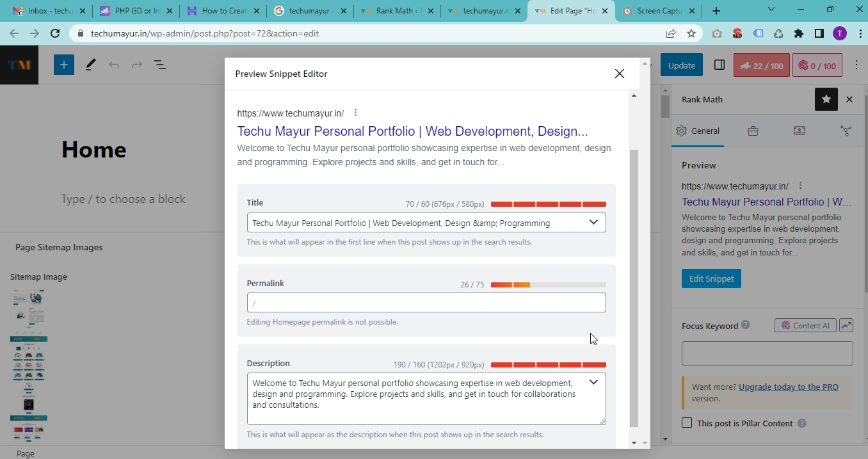Open the snippet preview three-dot menu
The width and height of the screenshot is (868, 459).
(355, 113)
